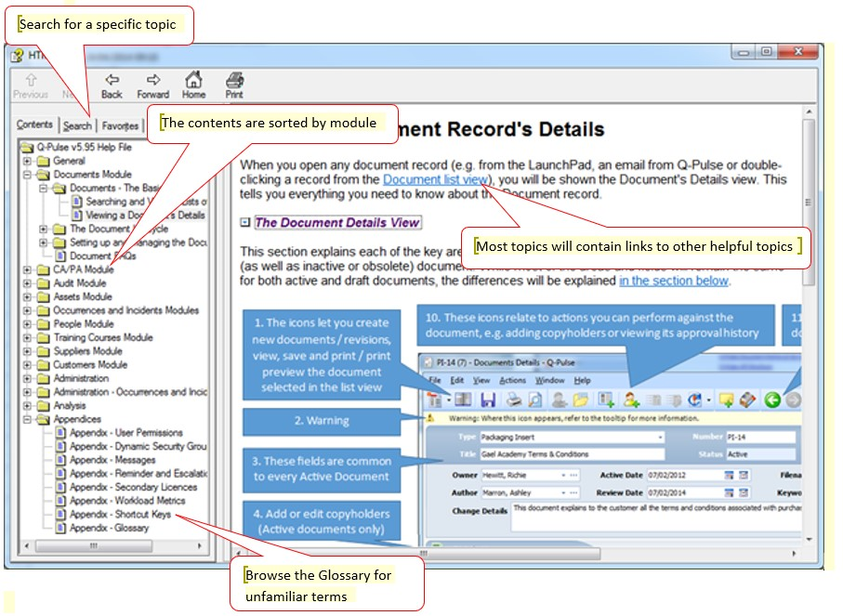Click the page icon beside Appendix - Workload Metrics

pos(60,501)
